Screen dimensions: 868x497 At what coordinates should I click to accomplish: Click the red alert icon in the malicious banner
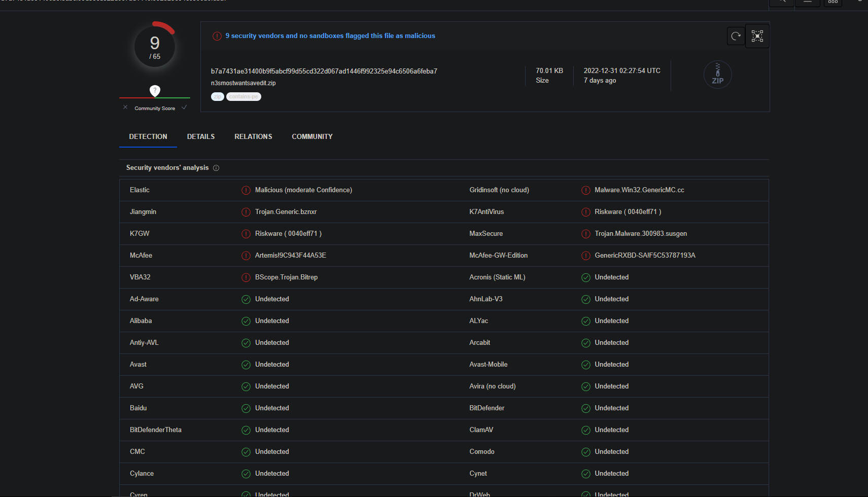(x=217, y=36)
